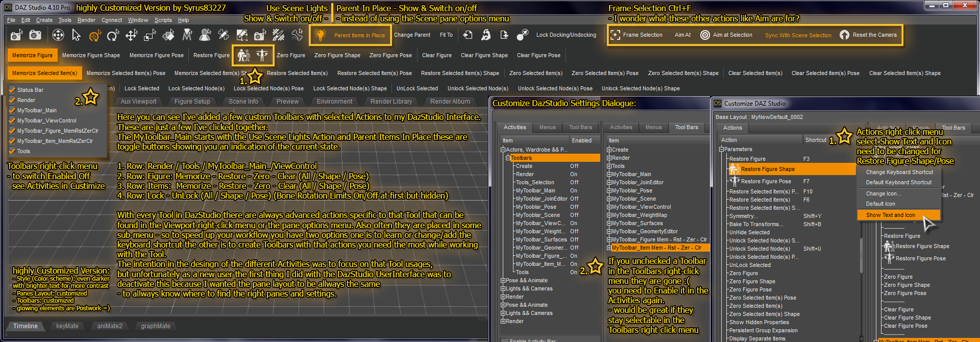Select the Surface Selection tool icon
Viewport: 980px width, 342px height.
point(168,35)
